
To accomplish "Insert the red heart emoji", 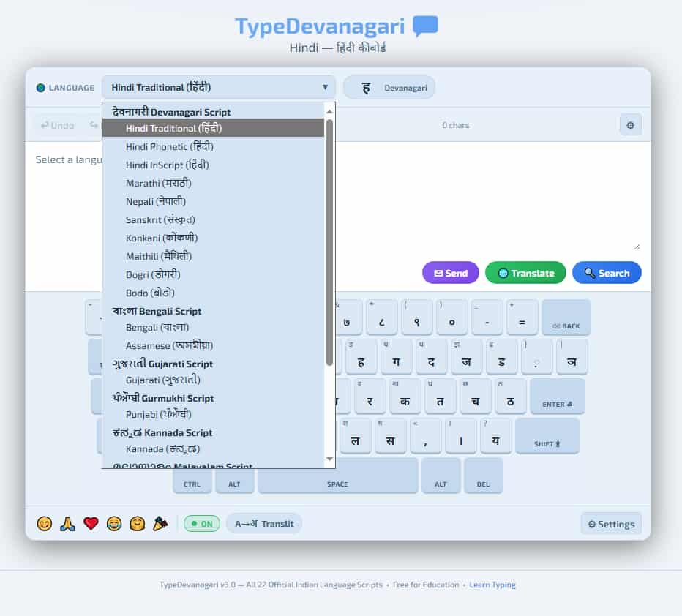I will tap(91, 523).
